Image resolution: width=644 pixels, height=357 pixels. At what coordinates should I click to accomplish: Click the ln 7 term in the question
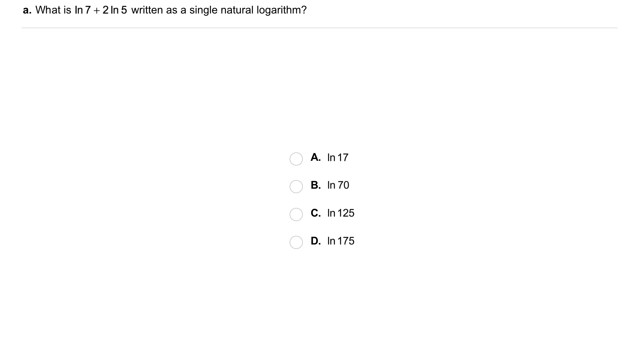pyautogui.click(x=82, y=10)
